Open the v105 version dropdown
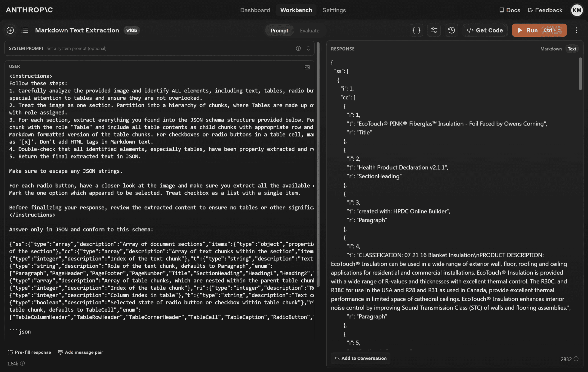This screenshot has width=588, height=372. (x=131, y=30)
